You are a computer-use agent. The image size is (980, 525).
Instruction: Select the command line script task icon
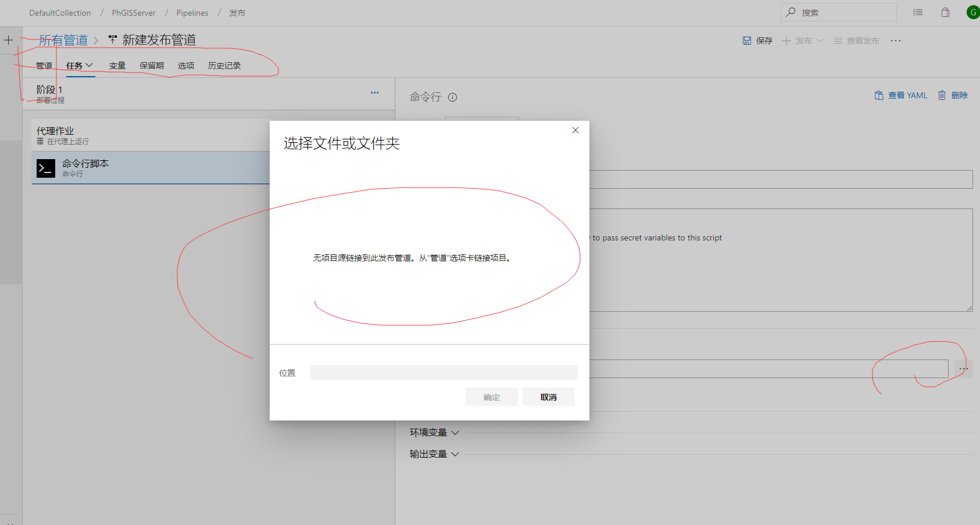tap(46, 168)
